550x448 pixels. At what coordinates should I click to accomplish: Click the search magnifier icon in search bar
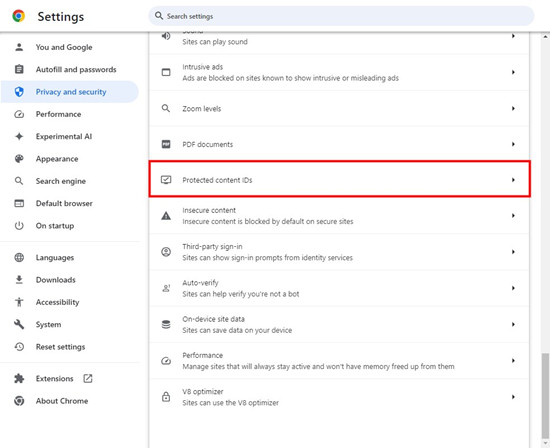tap(159, 16)
